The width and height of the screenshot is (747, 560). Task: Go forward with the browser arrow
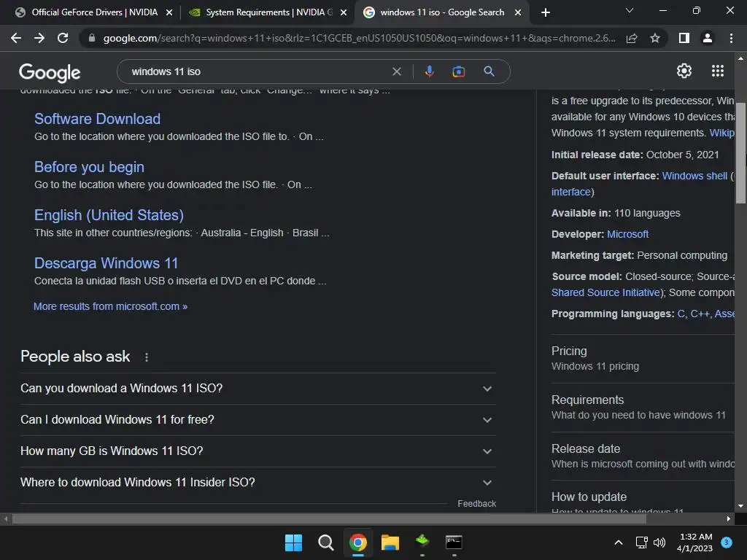pyautogui.click(x=39, y=38)
